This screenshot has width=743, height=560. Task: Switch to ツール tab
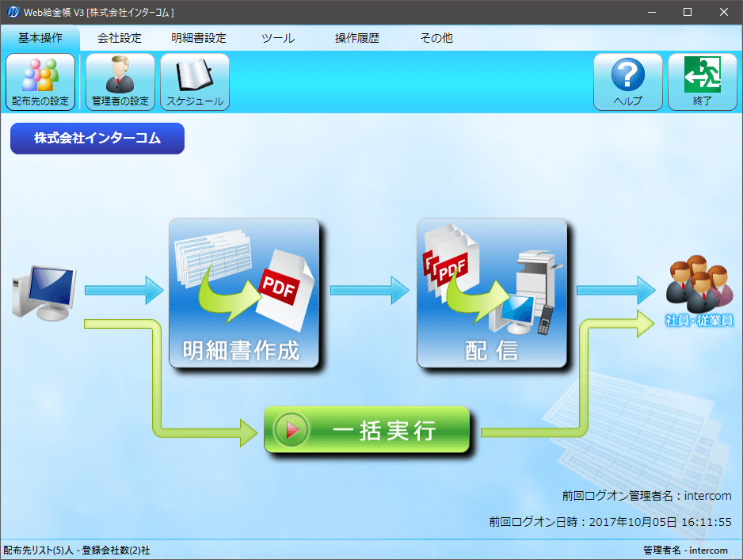278,38
